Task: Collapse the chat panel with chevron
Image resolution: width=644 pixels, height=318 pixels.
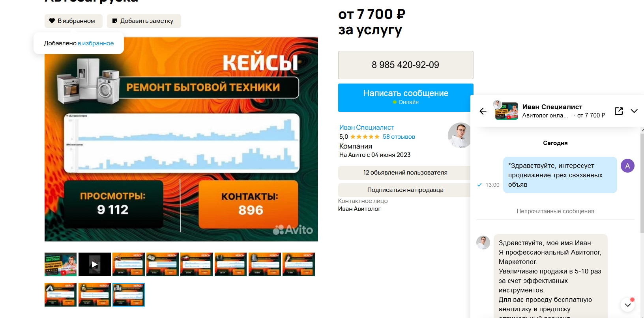Action: [634, 111]
